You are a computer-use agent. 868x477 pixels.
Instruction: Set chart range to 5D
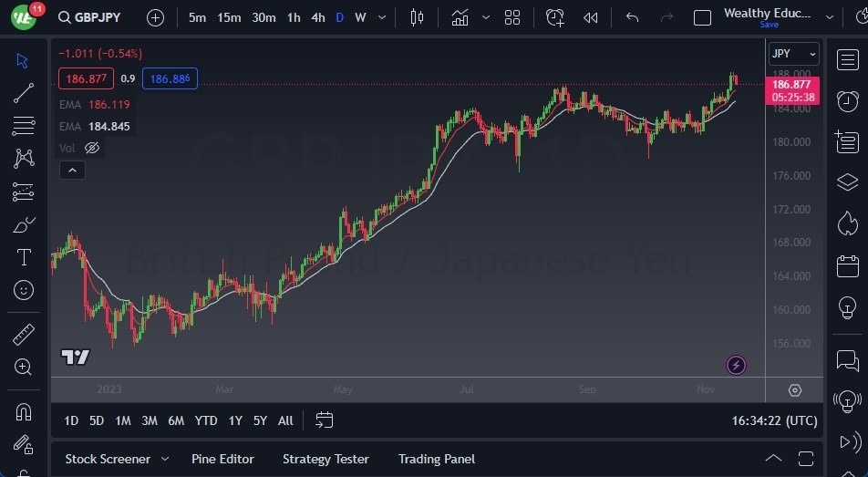97,420
